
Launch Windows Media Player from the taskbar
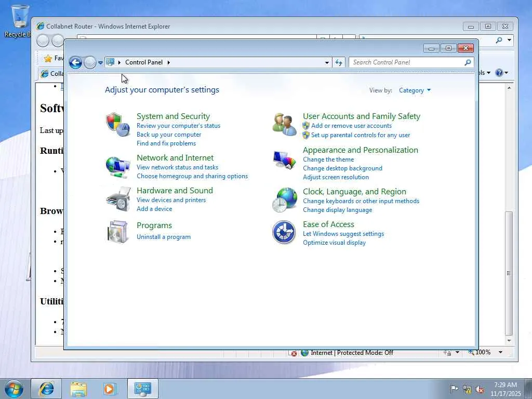point(110,389)
